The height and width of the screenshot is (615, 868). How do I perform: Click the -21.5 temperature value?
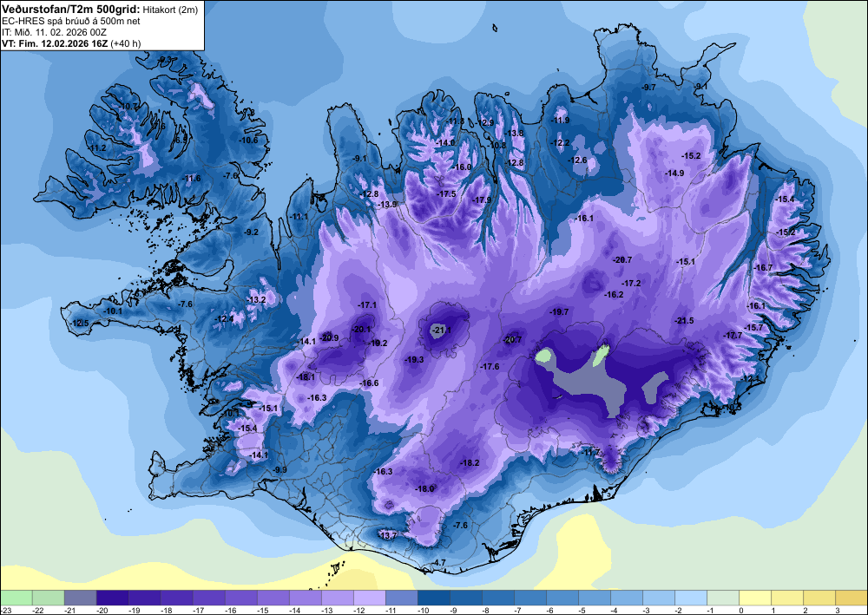click(684, 321)
